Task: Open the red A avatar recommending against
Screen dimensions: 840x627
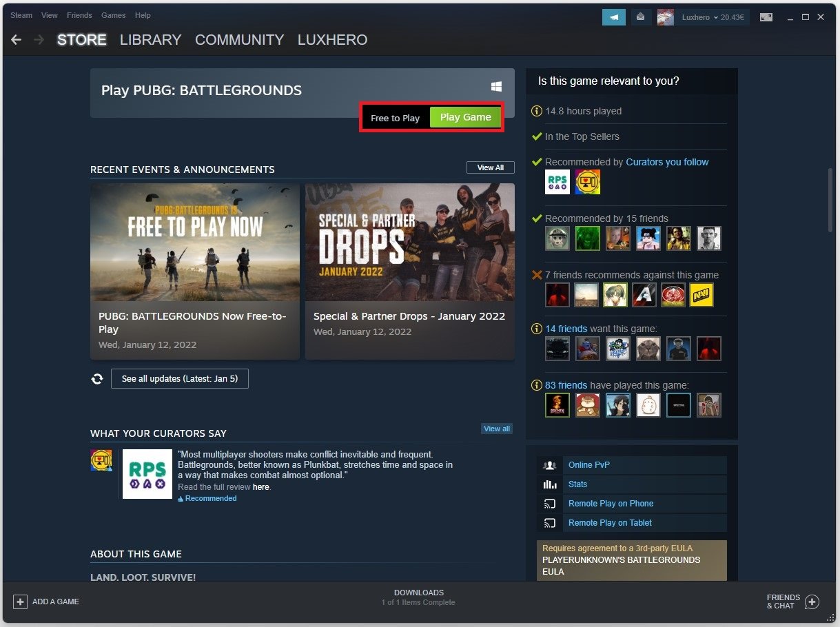Action: (x=644, y=295)
